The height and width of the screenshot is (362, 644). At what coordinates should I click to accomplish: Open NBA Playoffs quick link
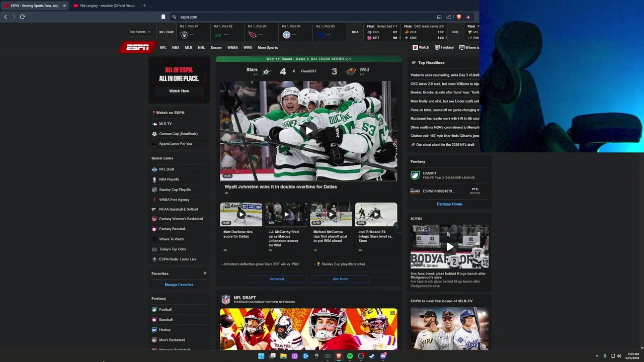pos(169,179)
